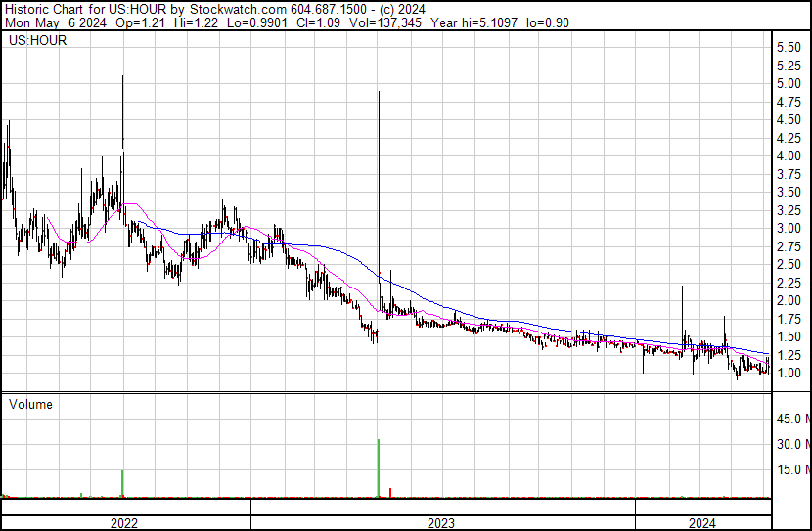Click the 2024 price spike near 2.20
Screen dimensions: 812x531
(682, 288)
